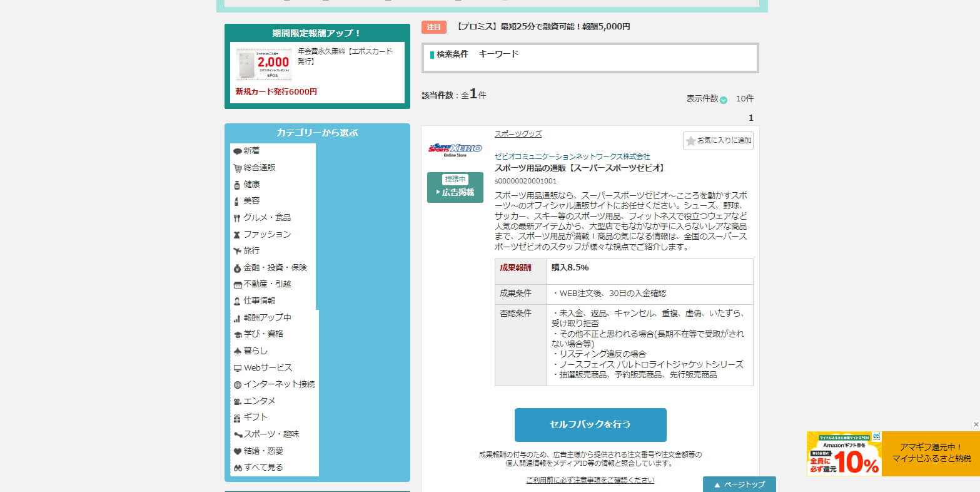
Task: Open the 年会費永久無料 エポスカード発行 link
Action: [x=345, y=56]
